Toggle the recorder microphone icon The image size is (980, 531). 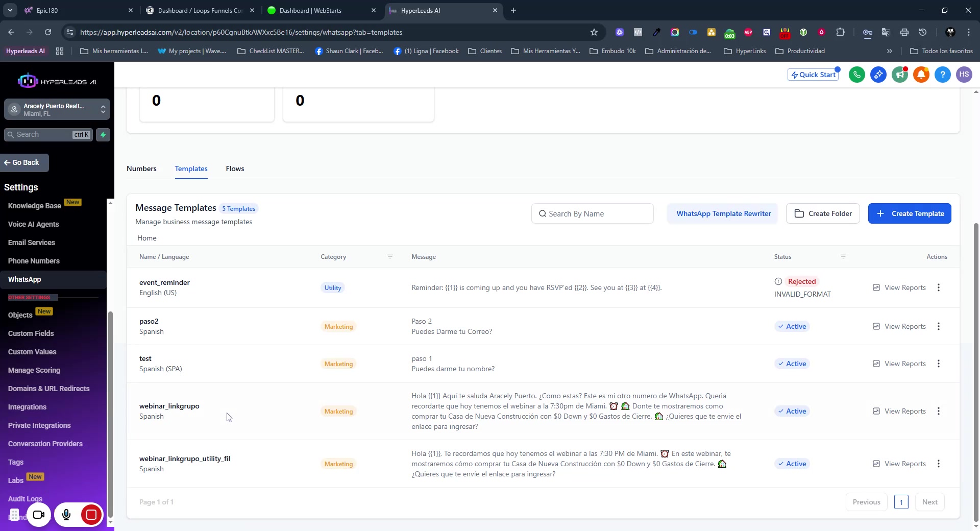pyautogui.click(x=66, y=515)
